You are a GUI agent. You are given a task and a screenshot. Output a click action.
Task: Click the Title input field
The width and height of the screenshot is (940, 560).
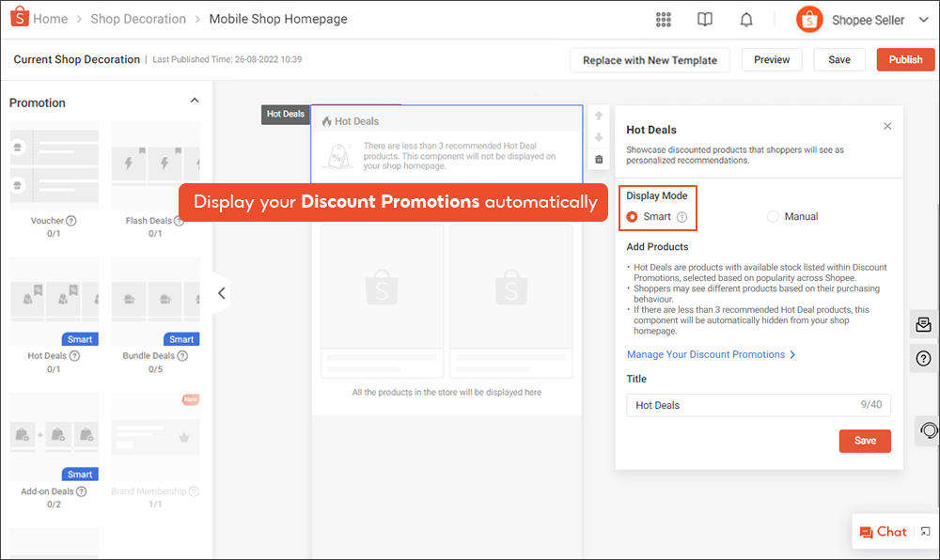tap(743, 405)
